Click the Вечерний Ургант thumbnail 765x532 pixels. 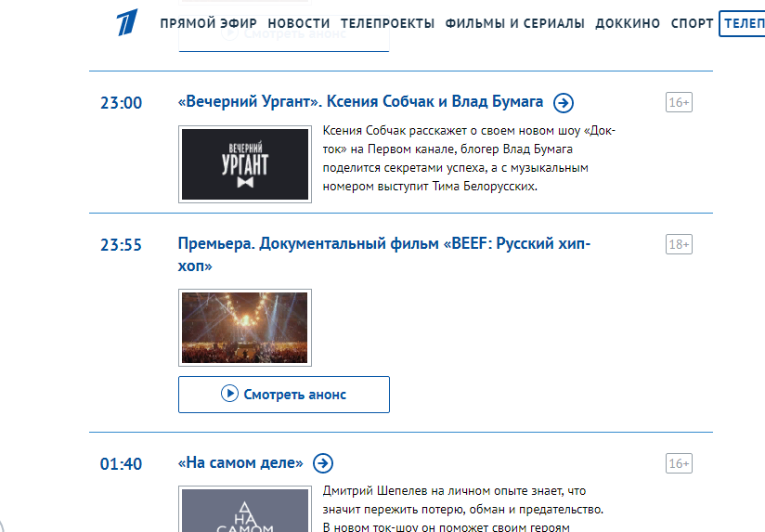tap(245, 164)
